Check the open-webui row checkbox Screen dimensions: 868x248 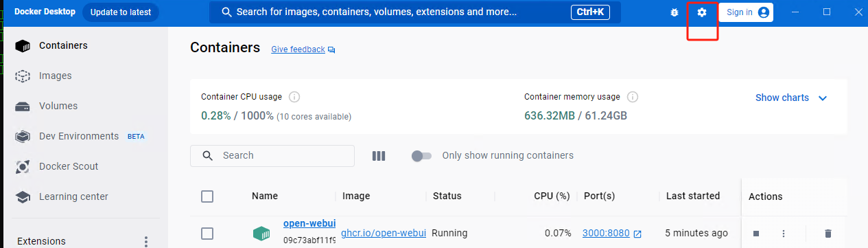207,234
